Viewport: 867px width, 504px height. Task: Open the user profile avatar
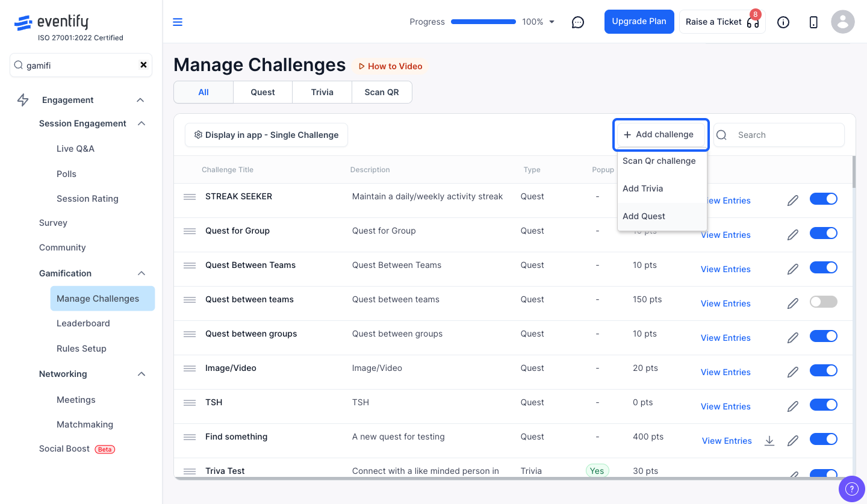(x=843, y=22)
